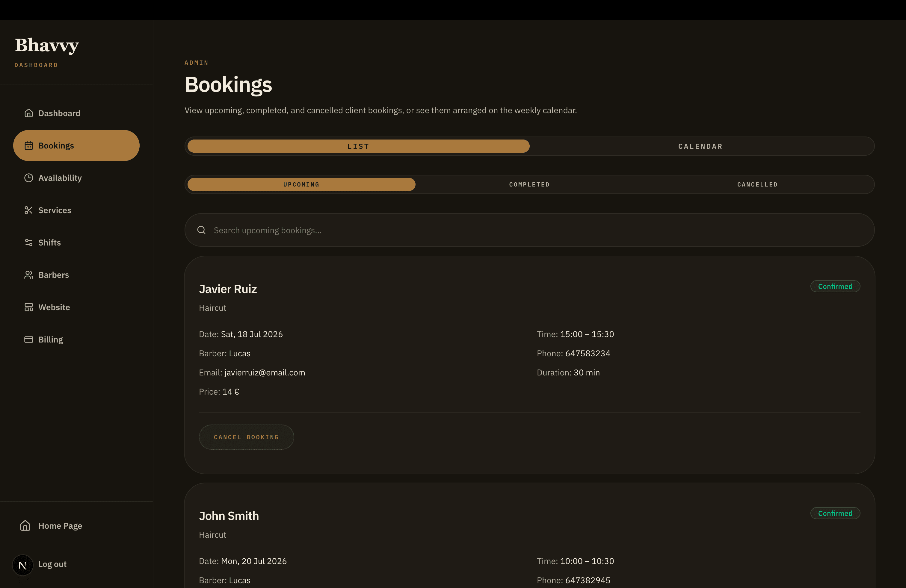Click phone number 647382945
Screen dimensions: 906x588
(588, 581)
